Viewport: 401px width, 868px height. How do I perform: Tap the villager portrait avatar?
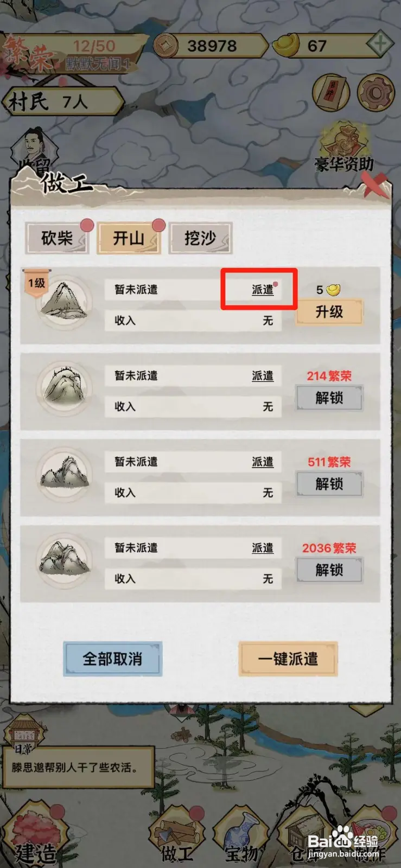[x=34, y=149]
